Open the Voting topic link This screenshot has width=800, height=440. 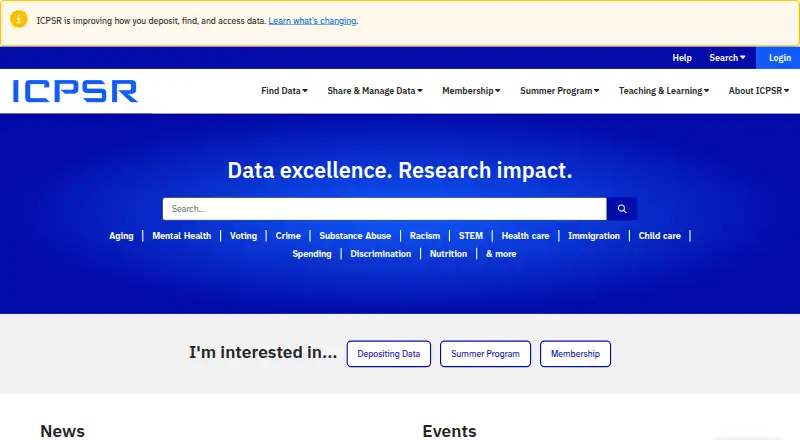tap(243, 236)
